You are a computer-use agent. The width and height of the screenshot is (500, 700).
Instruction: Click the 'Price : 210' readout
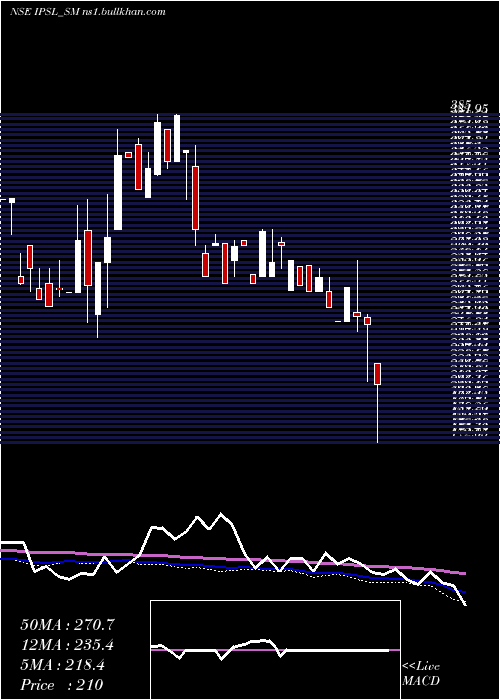(x=62, y=685)
